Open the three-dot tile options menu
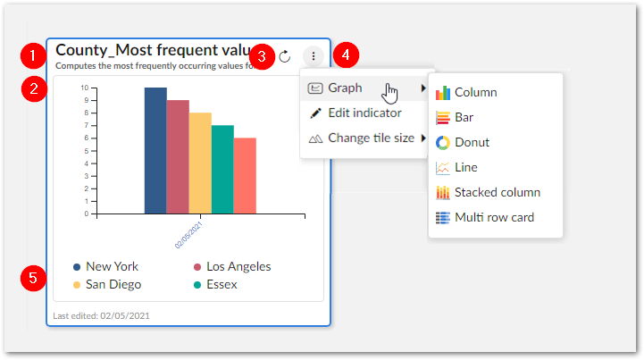Image resolution: width=644 pixels, height=360 pixels. (314, 56)
